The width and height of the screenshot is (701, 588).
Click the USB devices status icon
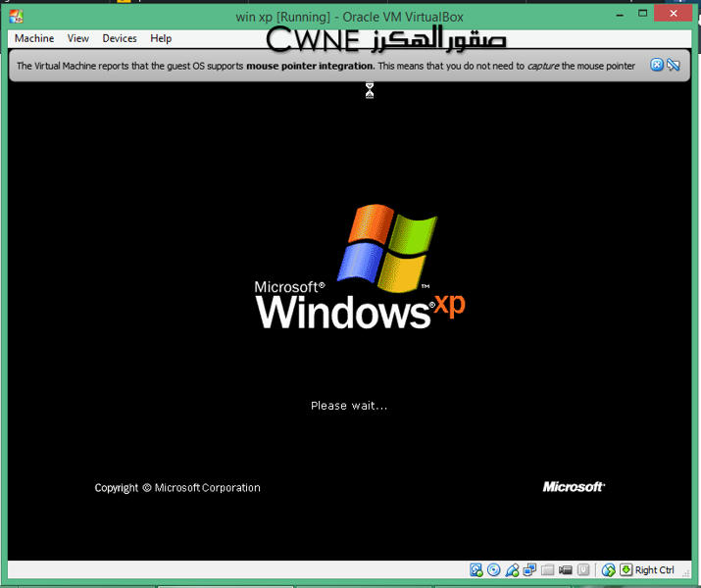click(x=512, y=569)
